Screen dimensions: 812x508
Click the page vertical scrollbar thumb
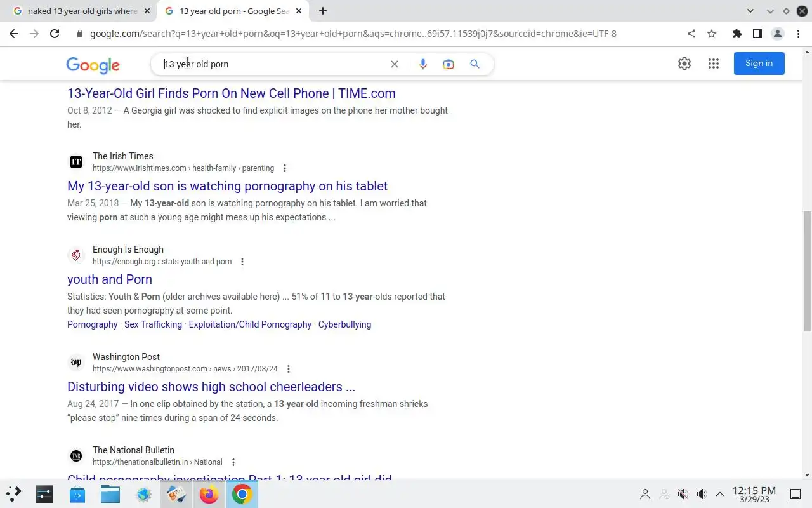pyautogui.click(x=807, y=271)
